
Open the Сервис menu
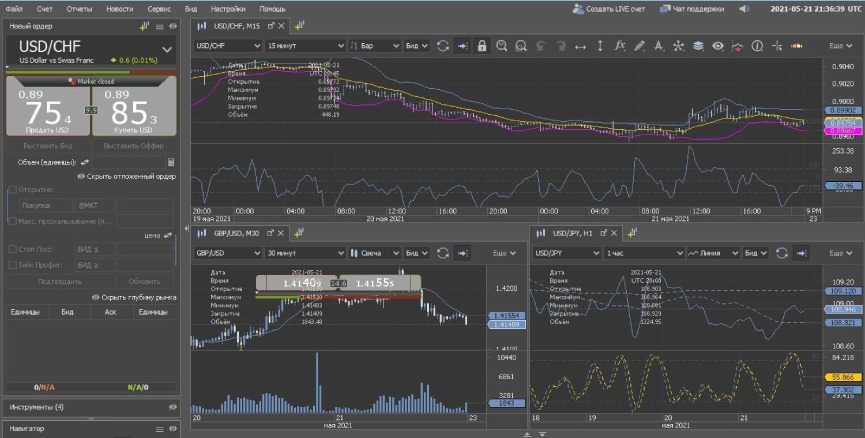point(159,9)
